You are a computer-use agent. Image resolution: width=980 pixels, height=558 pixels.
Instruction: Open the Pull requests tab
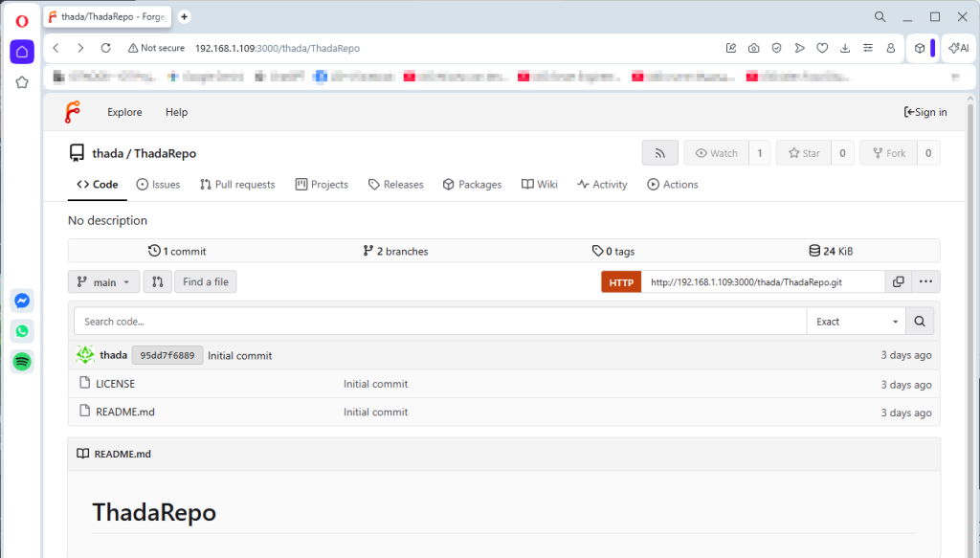coord(237,185)
